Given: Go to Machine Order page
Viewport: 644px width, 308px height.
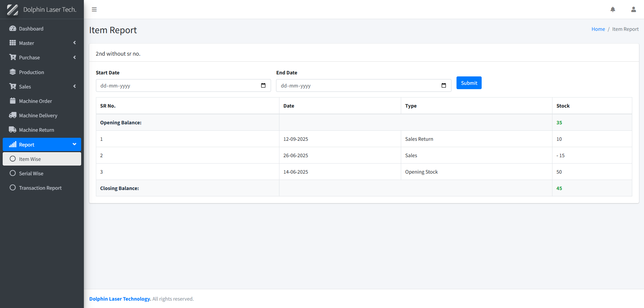Looking at the screenshot, I should coord(36,101).
